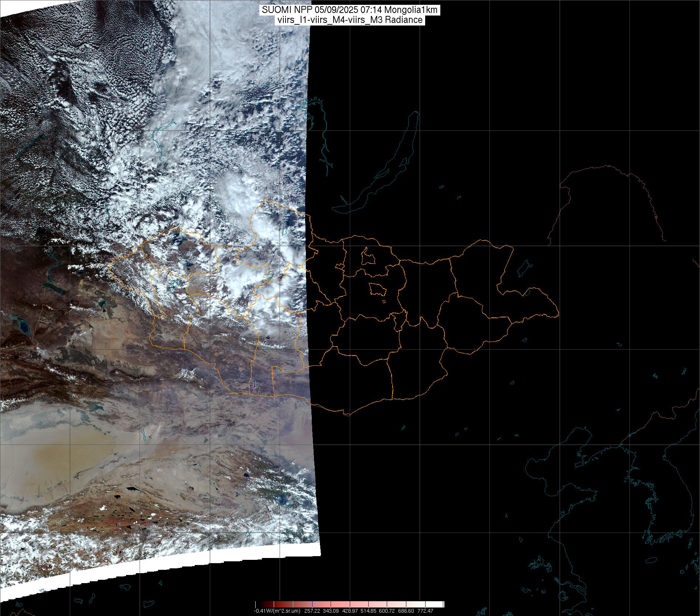The image size is (700, 616).
Task: Click the 'SUOMI NPP 05/09/2025 07:14 Mongolia1km' title line
Action: pos(349,10)
